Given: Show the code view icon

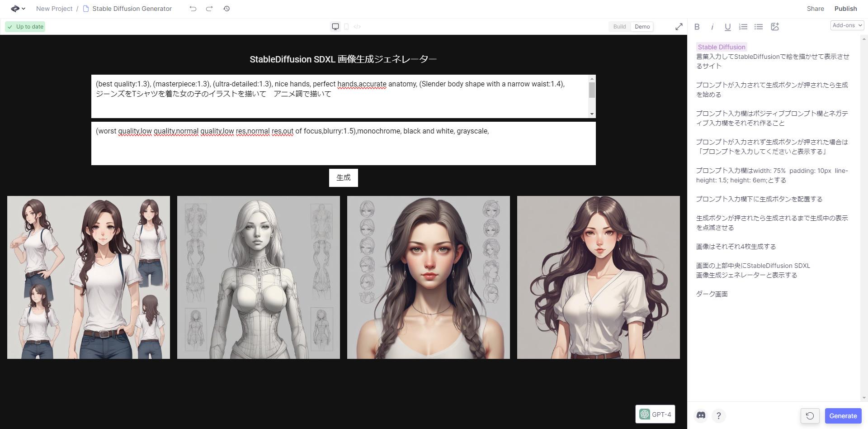Looking at the screenshot, I should click(x=357, y=27).
